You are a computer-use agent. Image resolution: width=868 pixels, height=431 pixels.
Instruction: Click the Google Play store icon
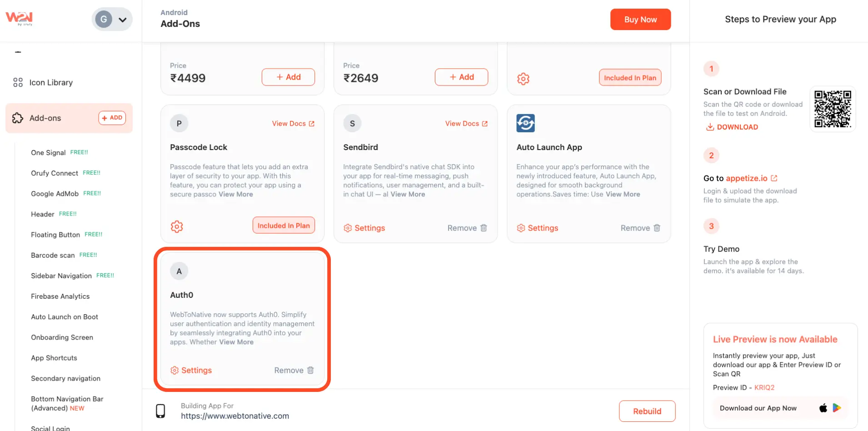[837, 408]
